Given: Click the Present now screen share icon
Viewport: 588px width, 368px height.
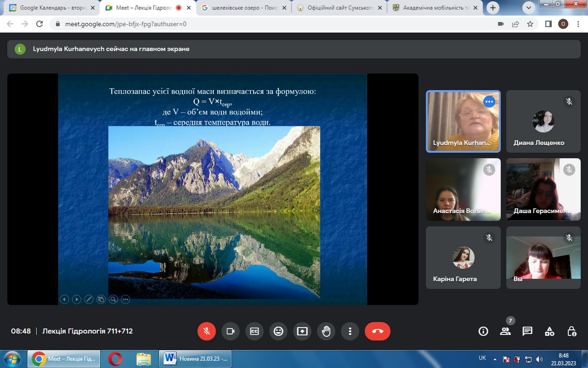Looking at the screenshot, I should coord(302,331).
